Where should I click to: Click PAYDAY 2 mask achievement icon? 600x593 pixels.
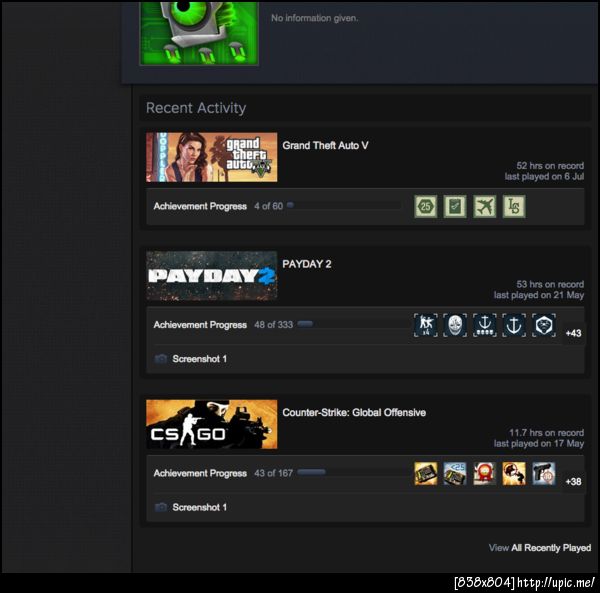pos(455,325)
